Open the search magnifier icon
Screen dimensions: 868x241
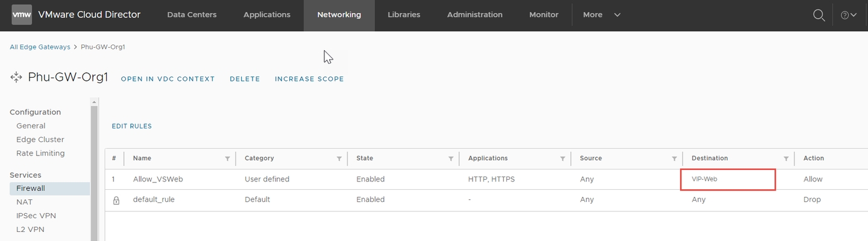coord(819,15)
